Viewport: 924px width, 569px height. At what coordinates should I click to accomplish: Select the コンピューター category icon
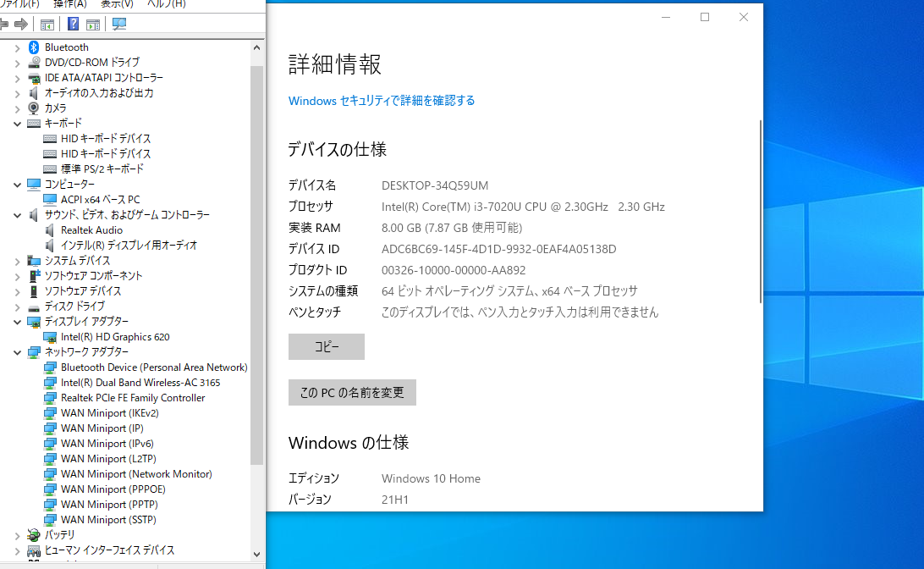tap(34, 185)
